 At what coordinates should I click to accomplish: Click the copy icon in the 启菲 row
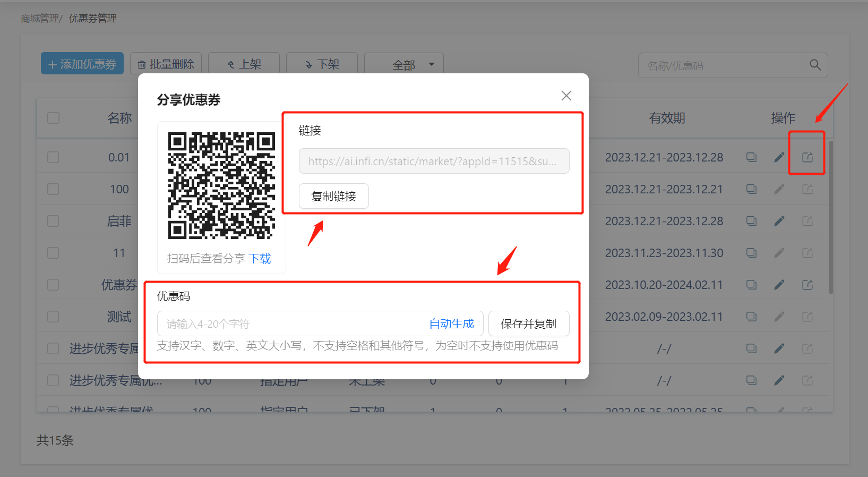[x=751, y=221]
